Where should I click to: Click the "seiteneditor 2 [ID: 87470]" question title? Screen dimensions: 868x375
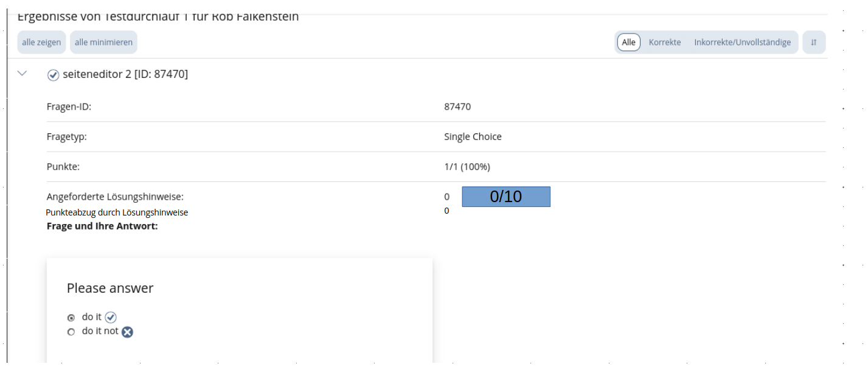click(125, 74)
